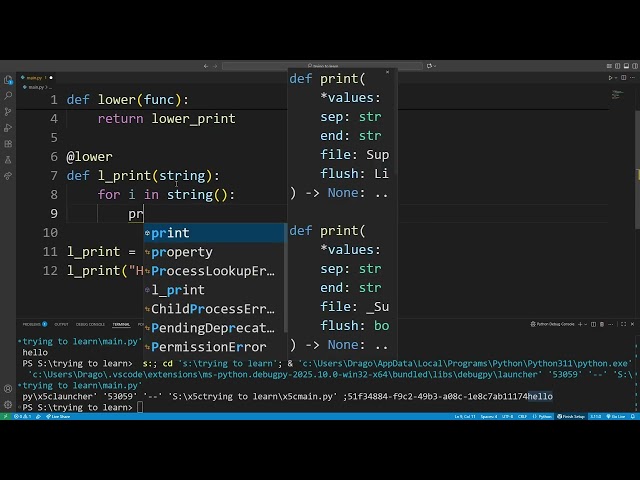The width and height of the screenshot is (640, 480).
Task: Choose the ProcessLookupError suggestion
Action: (x=214, y=271)
